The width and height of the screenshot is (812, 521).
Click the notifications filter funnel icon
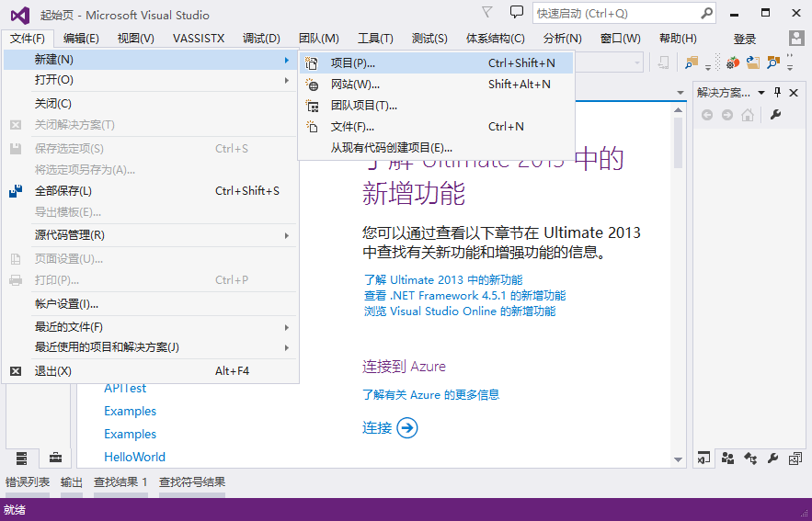point(487,13)
